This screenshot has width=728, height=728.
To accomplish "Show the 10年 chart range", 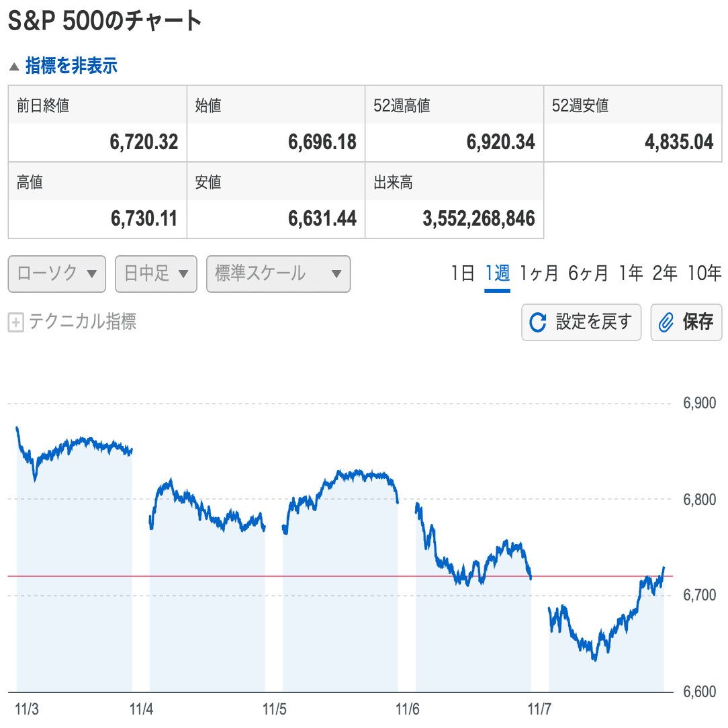I will (704, 273).
